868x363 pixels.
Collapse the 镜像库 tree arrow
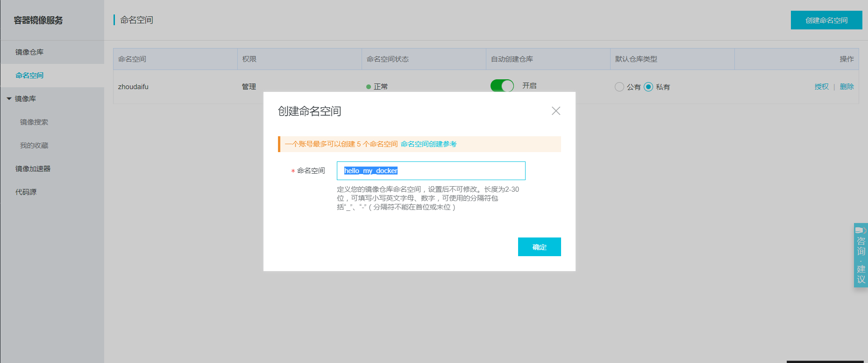point(9,98)
